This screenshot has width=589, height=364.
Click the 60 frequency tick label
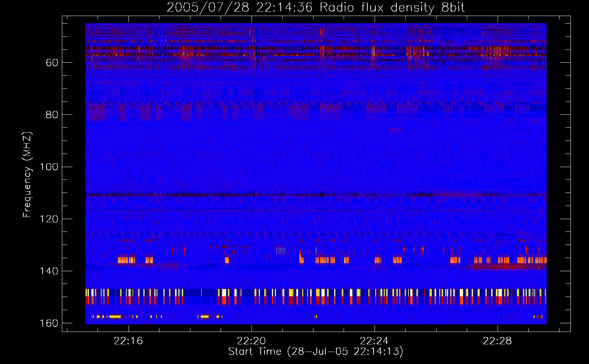pos(52,63)
